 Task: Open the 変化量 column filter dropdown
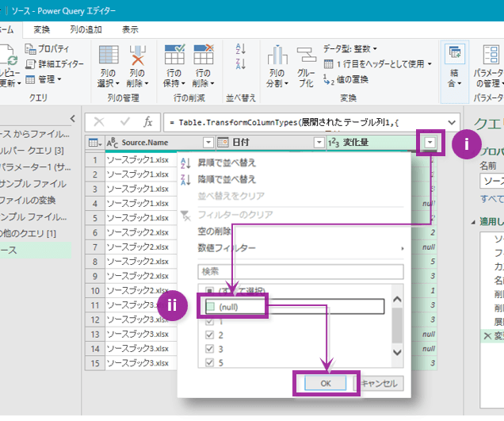[x=430, y=143]
